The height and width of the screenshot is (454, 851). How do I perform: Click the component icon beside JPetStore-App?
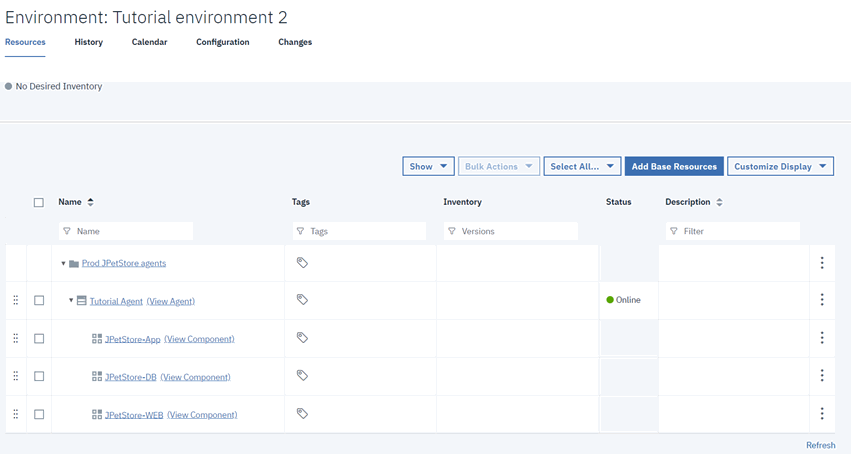[97, 338]
